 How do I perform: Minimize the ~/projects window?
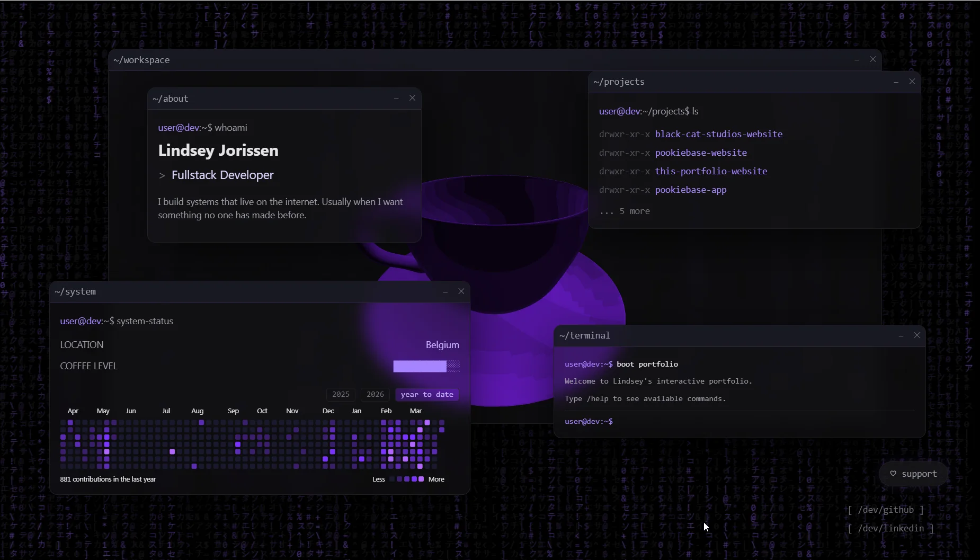[x=896, y=82]
